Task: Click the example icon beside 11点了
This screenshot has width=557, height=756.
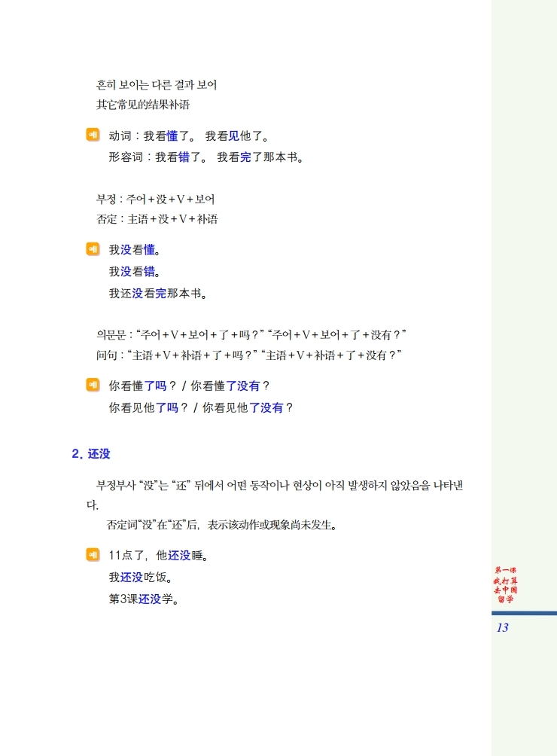Action: point(93,555)
